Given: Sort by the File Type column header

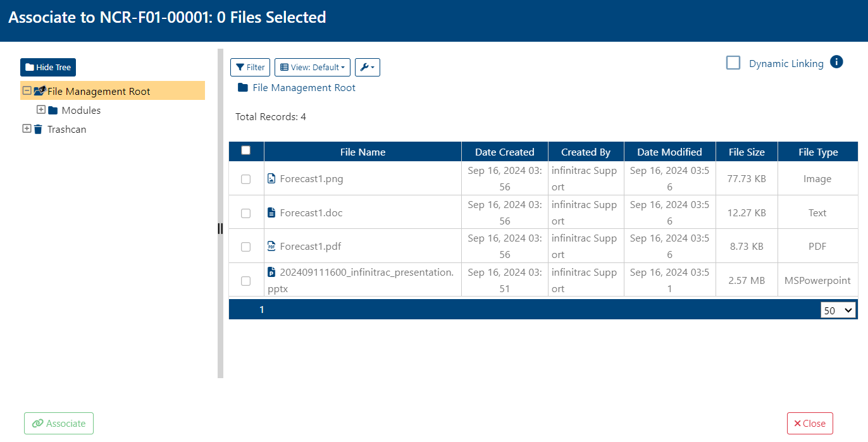Looking at the screenshot, I should [x=818, y=152].
